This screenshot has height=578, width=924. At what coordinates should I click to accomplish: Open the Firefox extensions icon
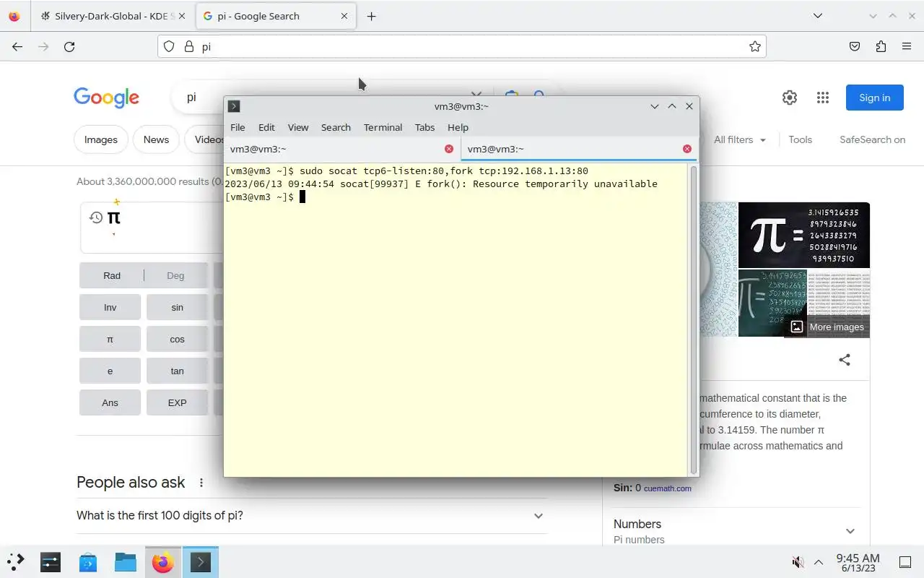881,46
